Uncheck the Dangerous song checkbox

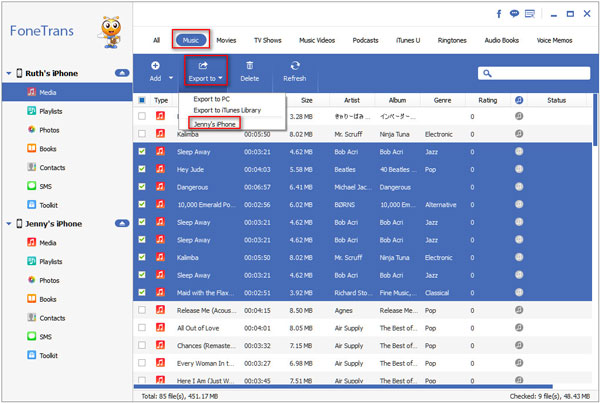142,186
